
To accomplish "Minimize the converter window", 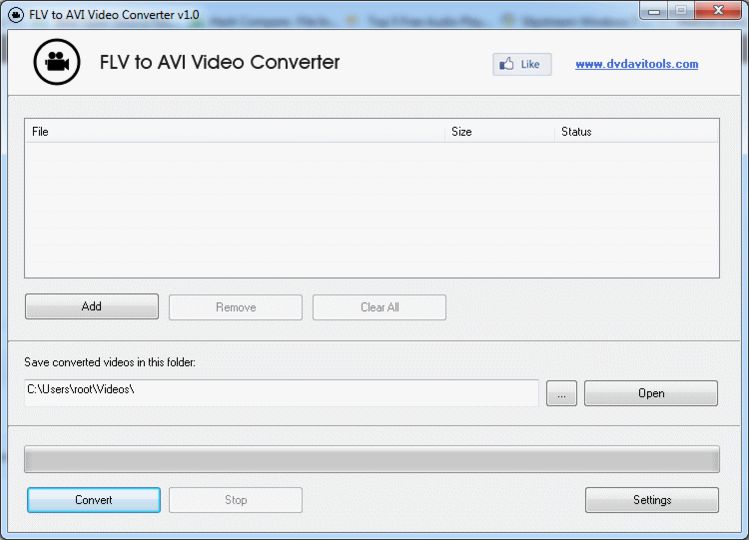I will (x=653, y=11).
